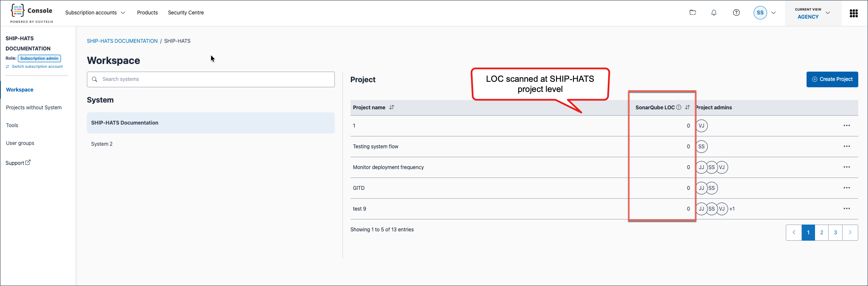Go to page 2 of projects
Viewport: 868px width, 286px height.
click(x=822, y=233)
